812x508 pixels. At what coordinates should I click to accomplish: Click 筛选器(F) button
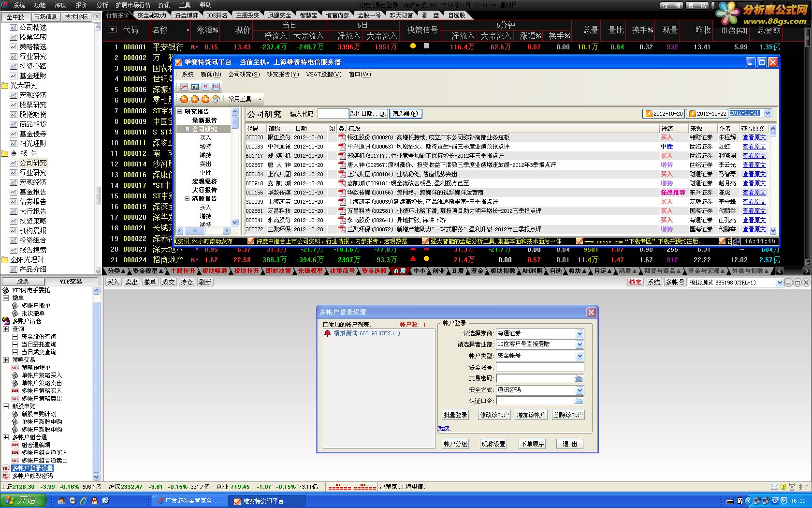(405, 114)
